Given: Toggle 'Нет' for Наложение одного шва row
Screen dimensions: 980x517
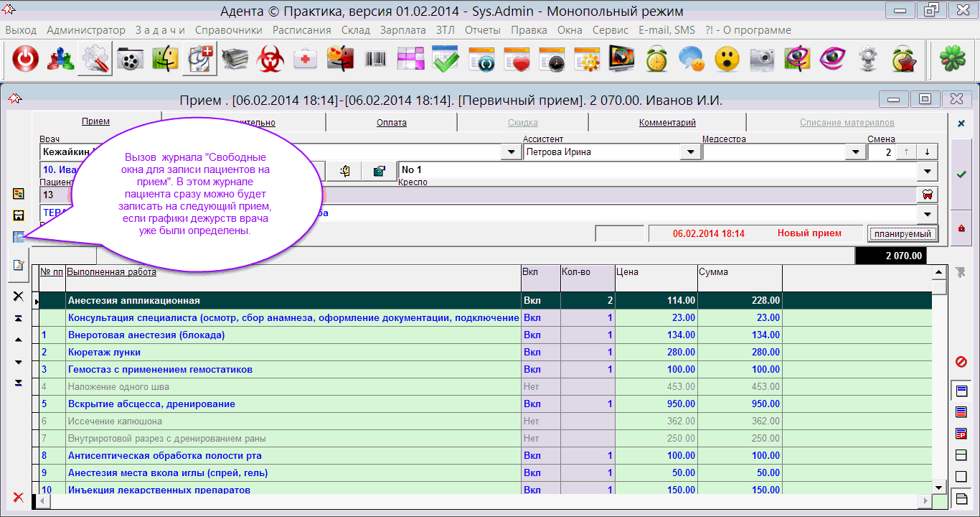Looking at the screenshot, I should [532, 387].
